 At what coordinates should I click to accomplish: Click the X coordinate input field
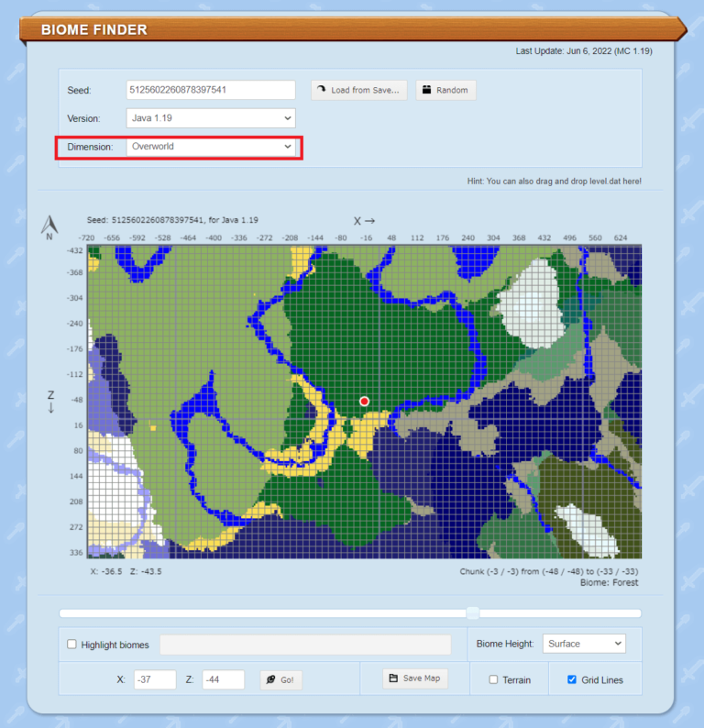point(154,679)
